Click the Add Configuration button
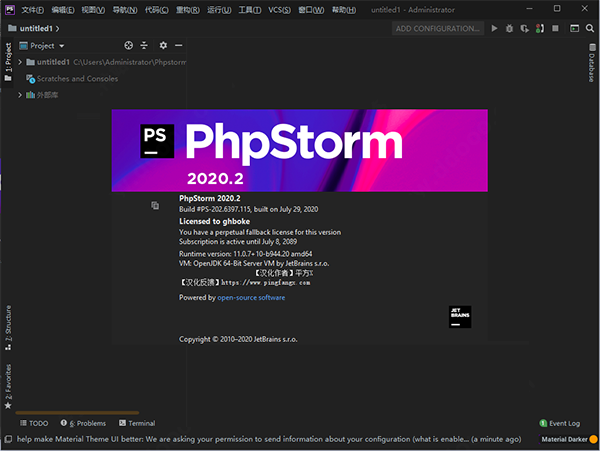This screenshot has width=600, height=451. tap(438, 29)
